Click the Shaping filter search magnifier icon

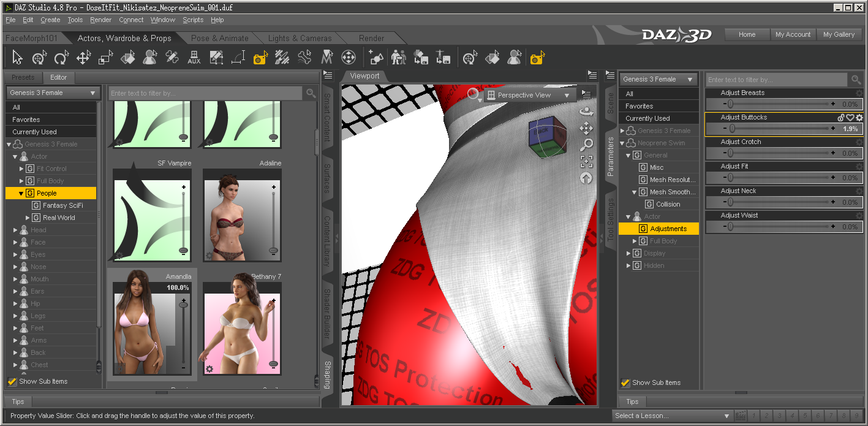(311, 93)
